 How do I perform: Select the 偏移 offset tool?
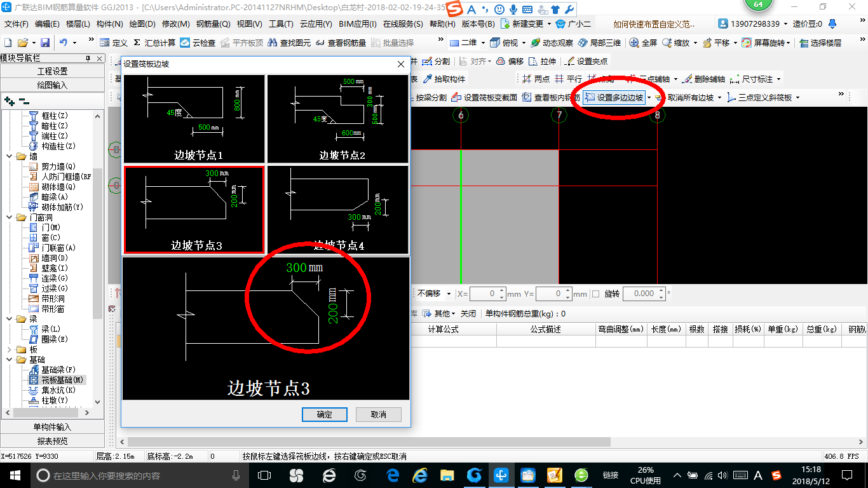(510, 61)
